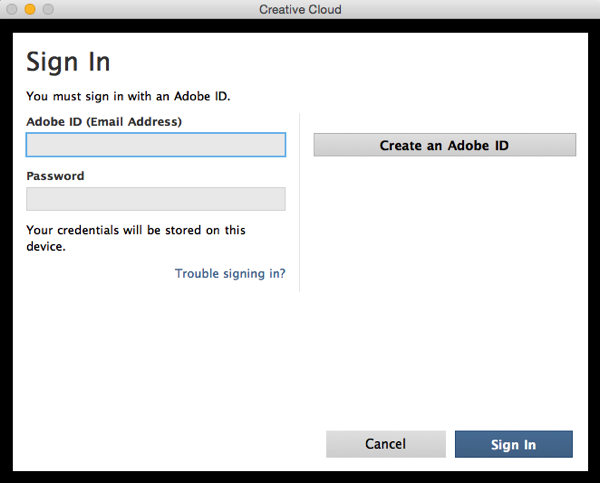This screenshot has height=483, width=600.
Task: Click the credentials stored notice text
Action: coord(135,230)
